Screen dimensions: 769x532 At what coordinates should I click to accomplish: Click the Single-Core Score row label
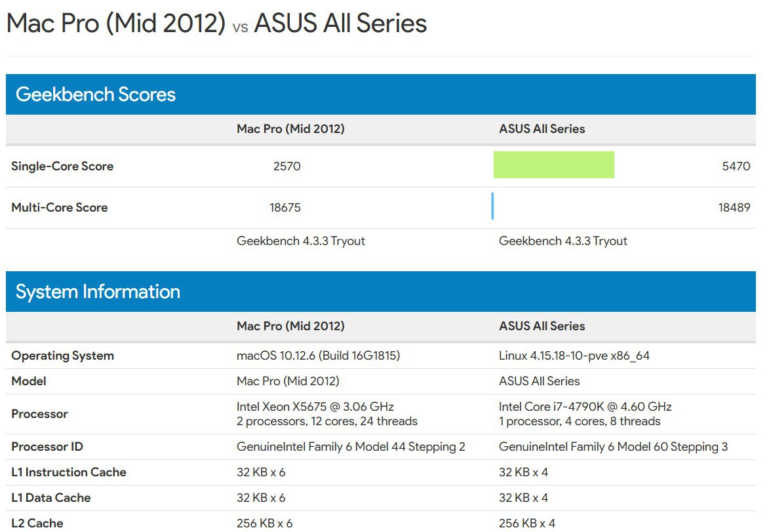point(62,166)
